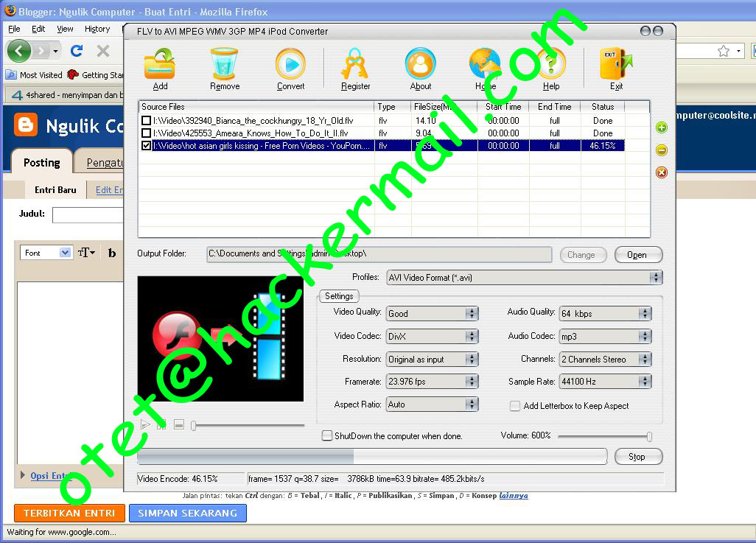Viewport: 756px width, 543px height.
Task: Click the Stop conversion button
Action: (638, 457)
